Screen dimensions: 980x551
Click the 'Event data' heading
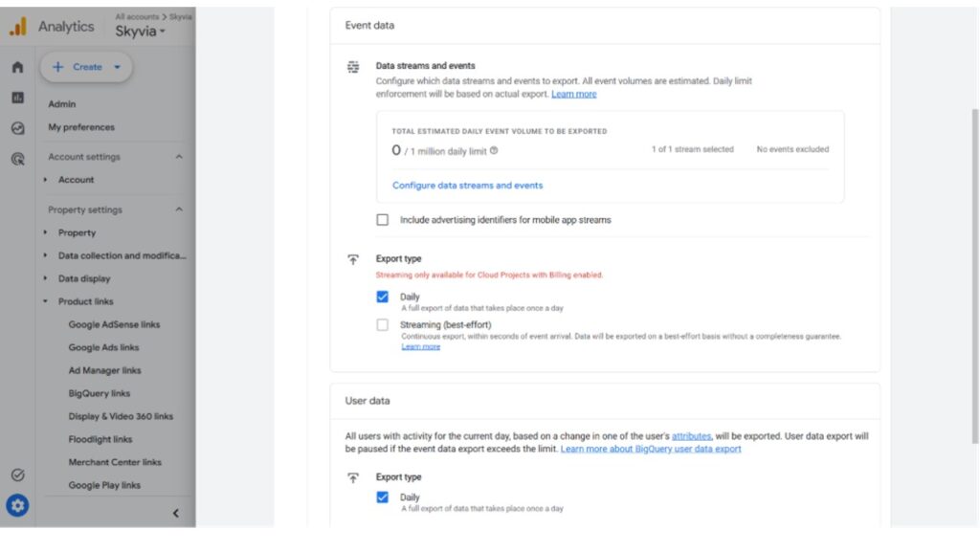[369, 26]
